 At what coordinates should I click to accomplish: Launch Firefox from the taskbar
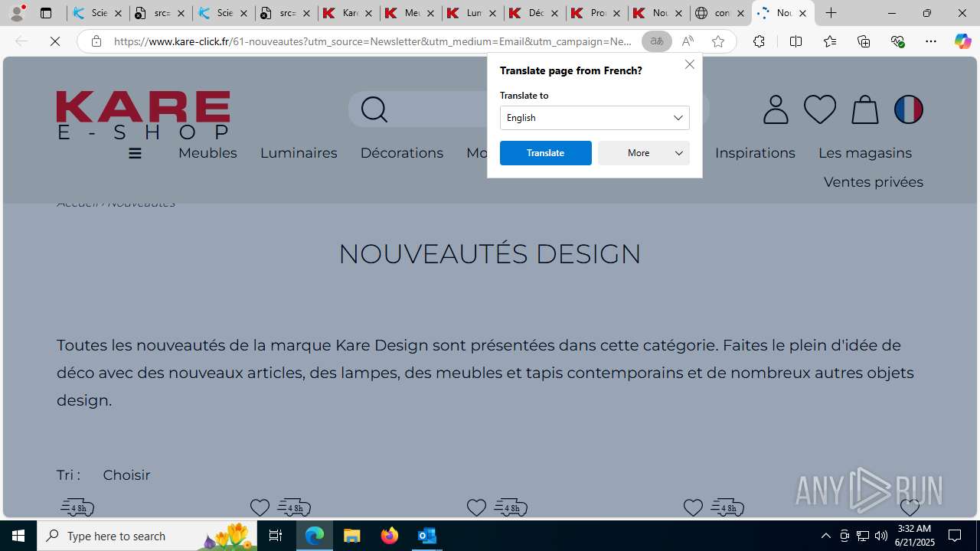click(x=390, y=536)
